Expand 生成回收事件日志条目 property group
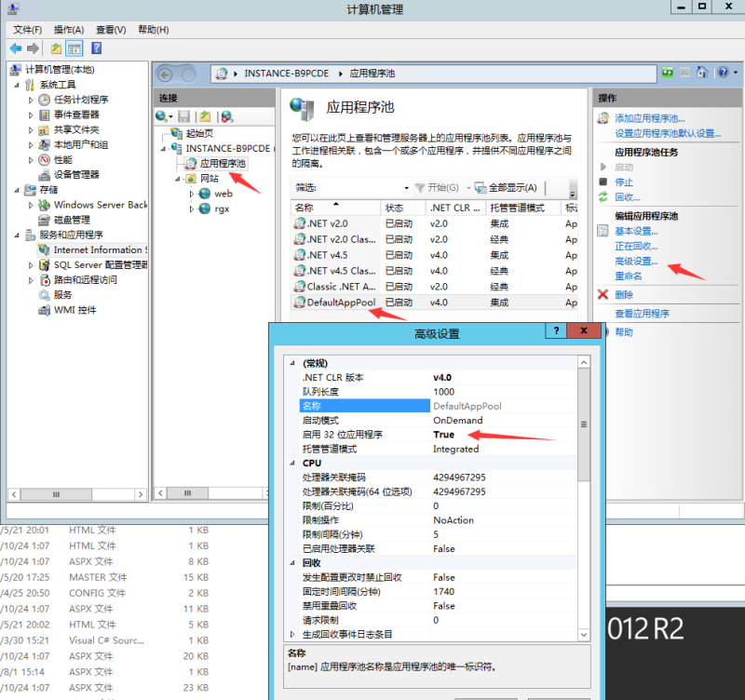 (292, 634)
